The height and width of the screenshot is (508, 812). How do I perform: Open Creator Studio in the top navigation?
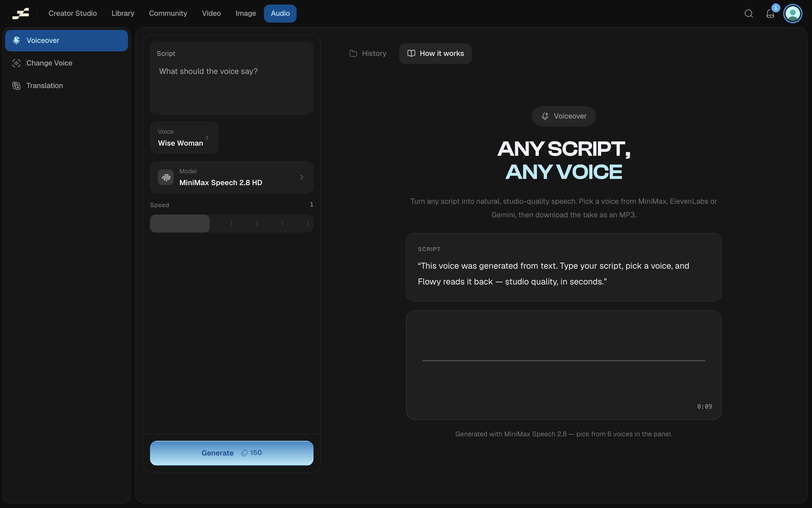(72, 14)
